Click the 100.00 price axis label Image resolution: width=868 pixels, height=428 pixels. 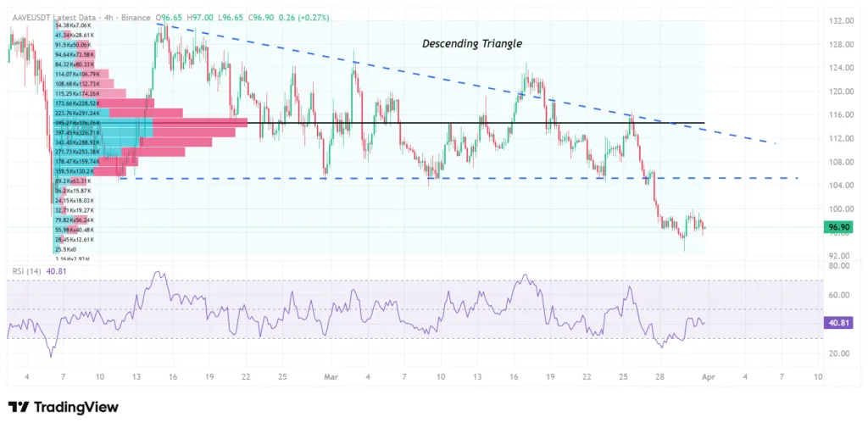point(839,208)
